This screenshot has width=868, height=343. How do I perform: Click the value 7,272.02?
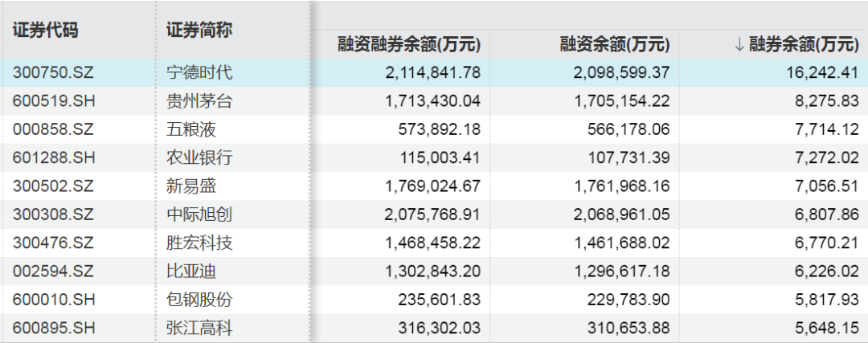[x=827, y=157]
